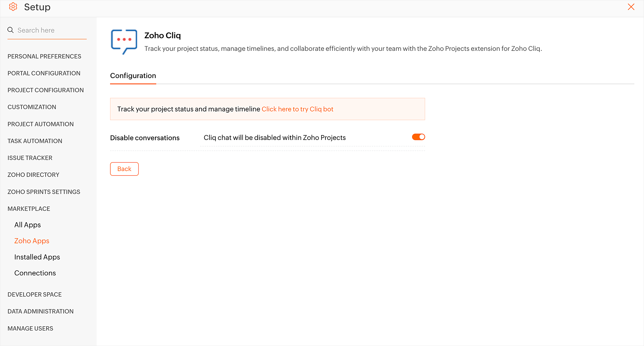Select Zoho Apps in sidebar

click(x=32, y=241)
